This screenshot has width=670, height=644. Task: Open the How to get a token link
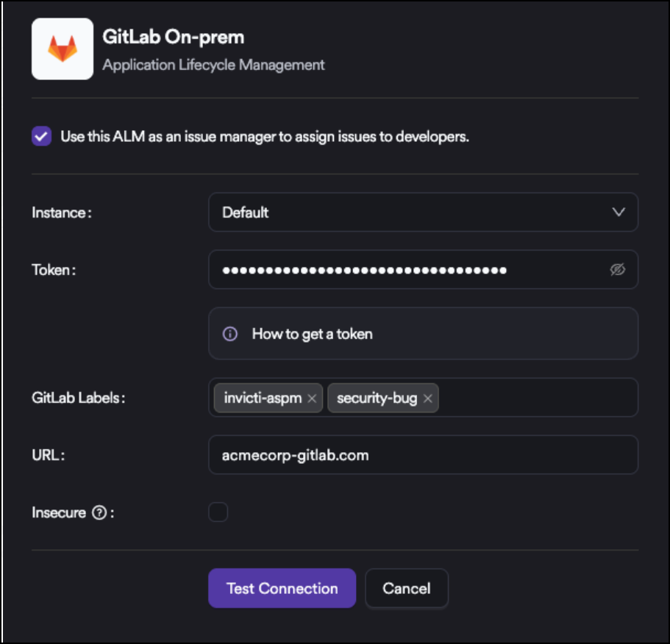coord(312,334)
